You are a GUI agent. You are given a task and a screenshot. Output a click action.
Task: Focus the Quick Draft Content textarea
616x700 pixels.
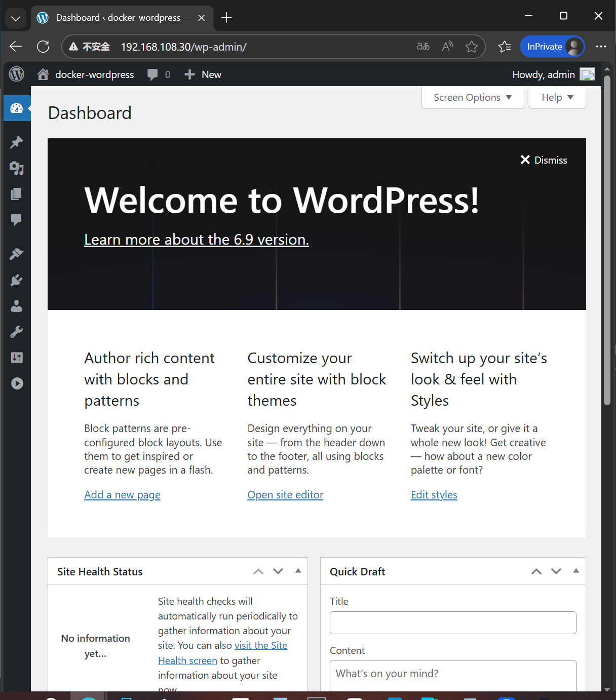pos(453,676)
